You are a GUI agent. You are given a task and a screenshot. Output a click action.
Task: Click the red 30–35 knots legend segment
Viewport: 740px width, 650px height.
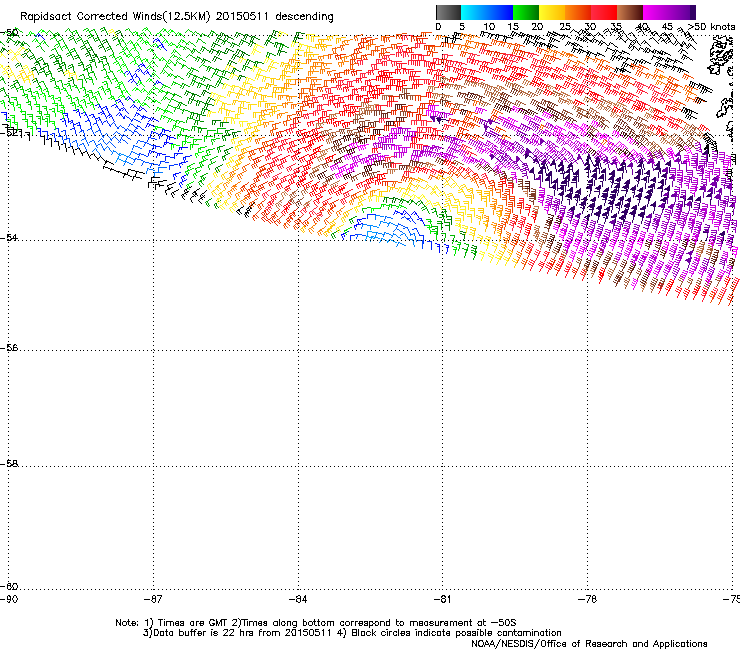(x=604, y=12)
